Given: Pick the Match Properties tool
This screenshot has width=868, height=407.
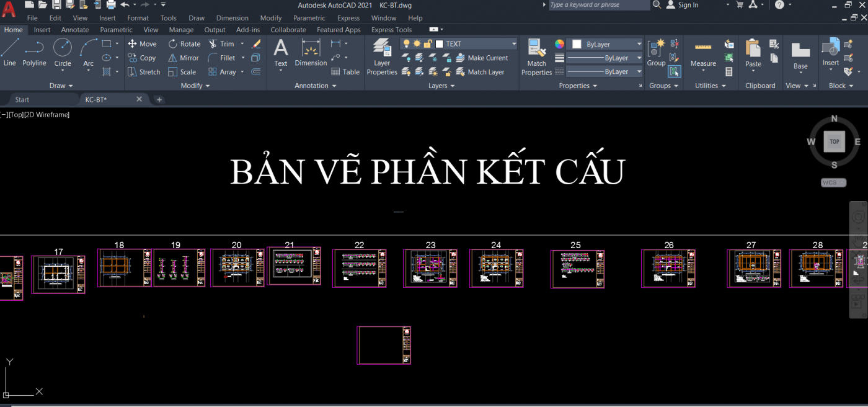Looking at the screenshot, I should 536,56.
